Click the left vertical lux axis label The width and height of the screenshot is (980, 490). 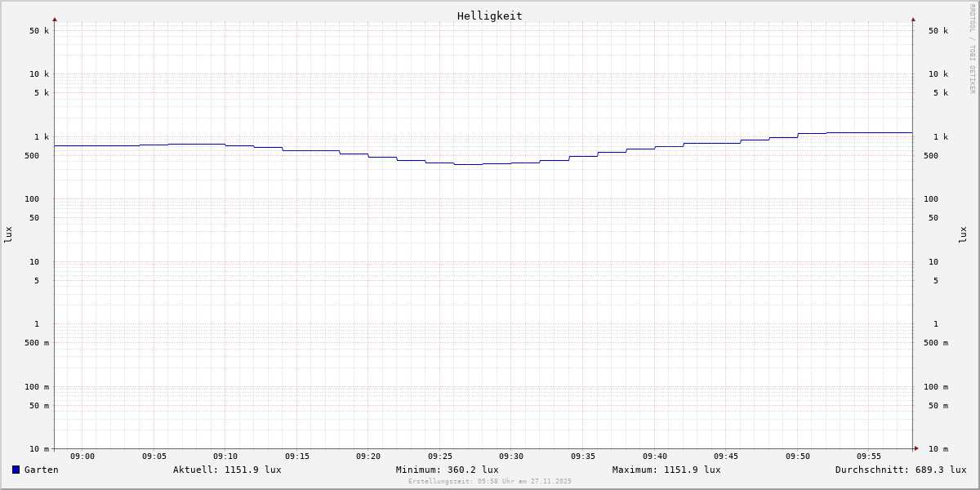tap(8, 234)
